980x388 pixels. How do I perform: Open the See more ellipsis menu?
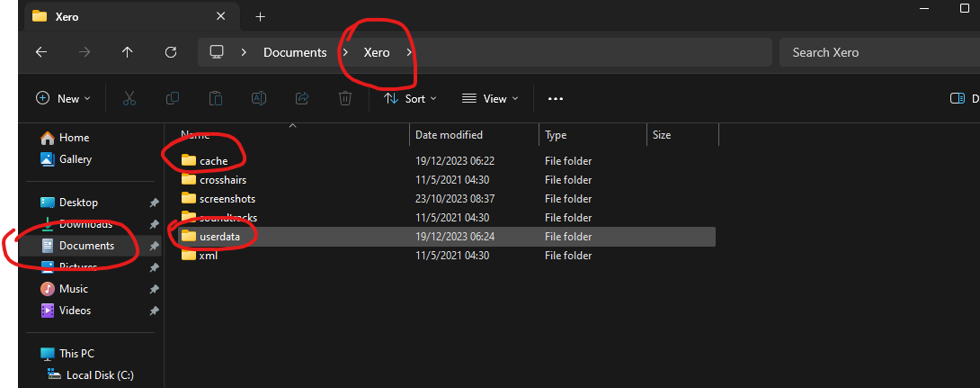tap(556, 99)
